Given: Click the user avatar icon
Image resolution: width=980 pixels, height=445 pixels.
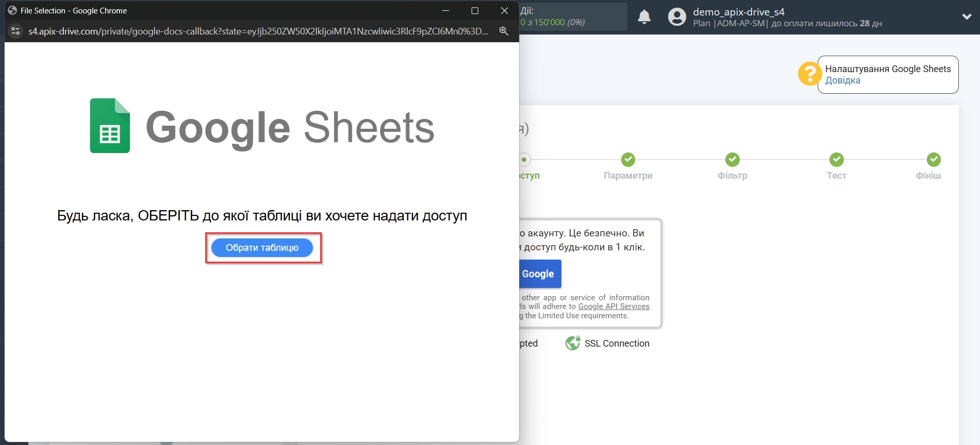Looking at the screenshot, I should [677, 17].
